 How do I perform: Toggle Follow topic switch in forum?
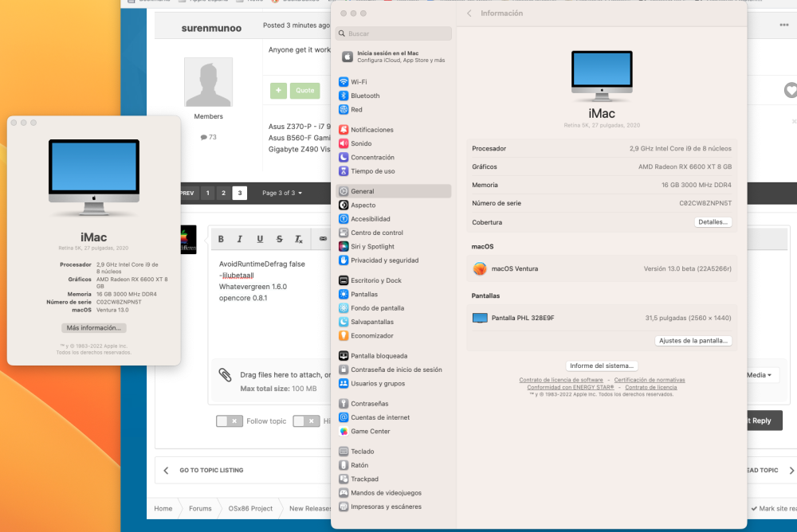pyautogui.click(x=230, y=421)
